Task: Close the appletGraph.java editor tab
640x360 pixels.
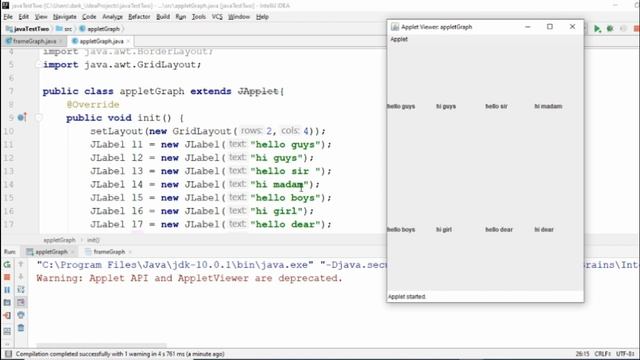Action: [128, 41]
